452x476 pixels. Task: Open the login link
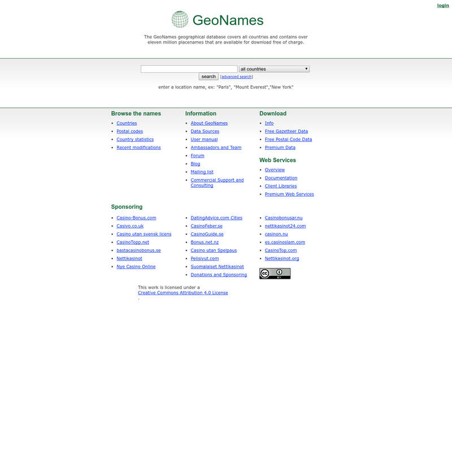443,6
